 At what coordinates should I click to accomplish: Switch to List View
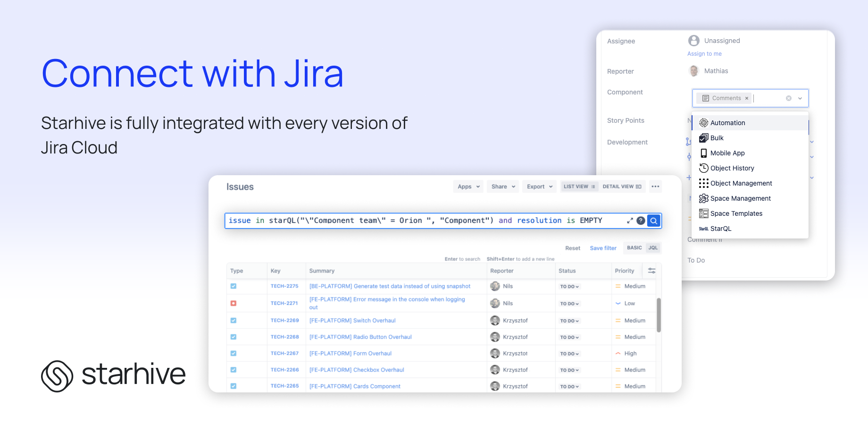coord(579,187)
